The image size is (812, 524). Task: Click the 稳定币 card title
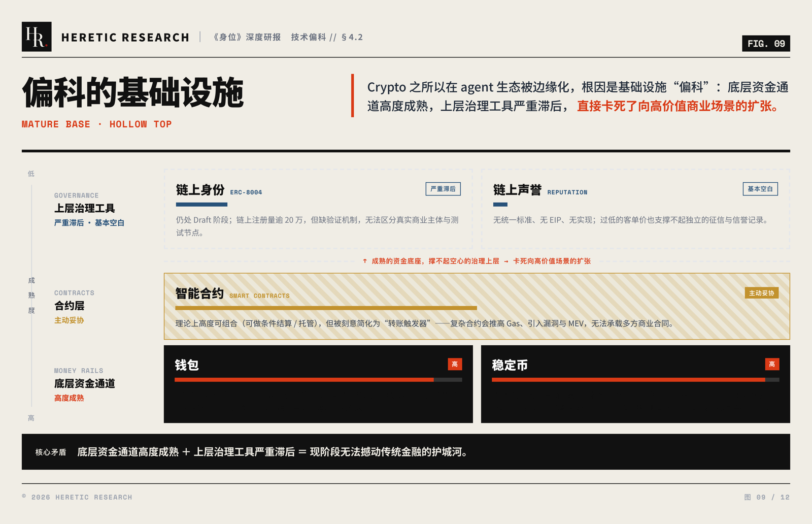tap(510, 365)
